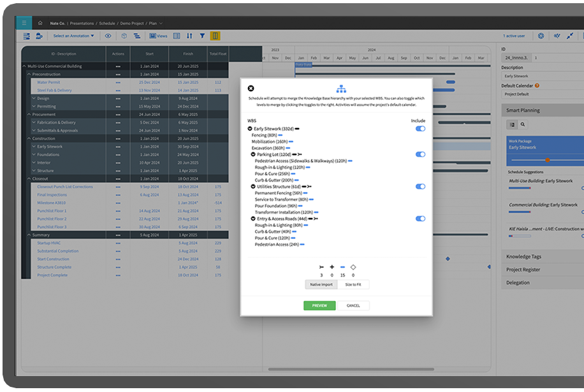Screen dimensions: 584x392
Task: Toggle the eye visibility icon in toolbar
Action: [x=108, y=36]
